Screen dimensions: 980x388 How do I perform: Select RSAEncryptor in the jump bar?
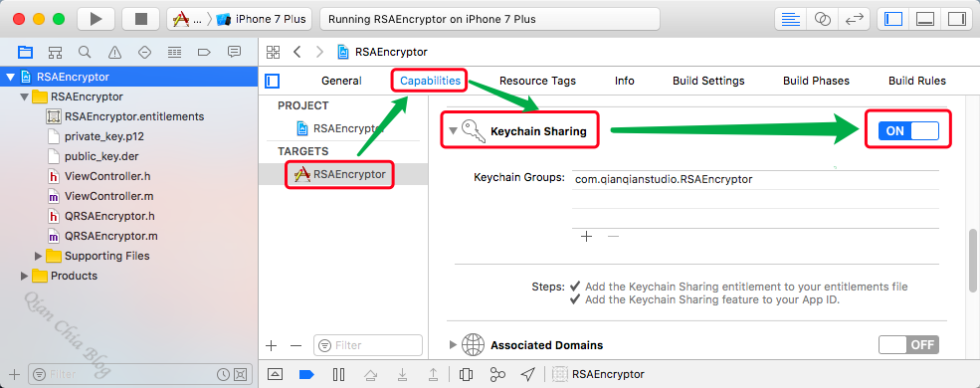pos(382,52)
